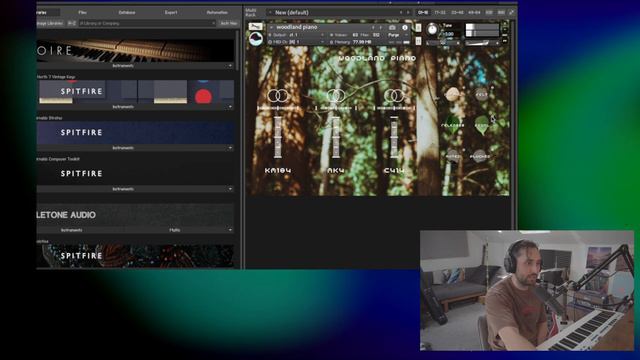Toggle the C414 mic stereo-circles icon
This screenshot has width=640, height=360.
[394, 96]
